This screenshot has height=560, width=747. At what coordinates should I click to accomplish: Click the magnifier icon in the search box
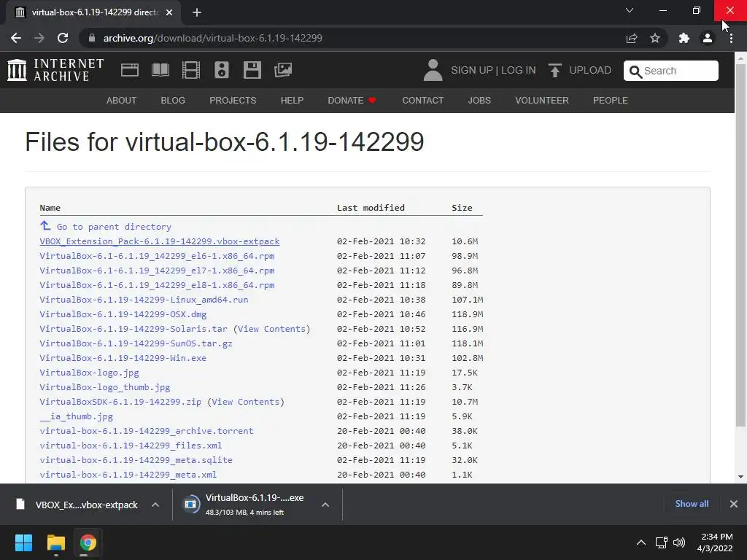635,71
